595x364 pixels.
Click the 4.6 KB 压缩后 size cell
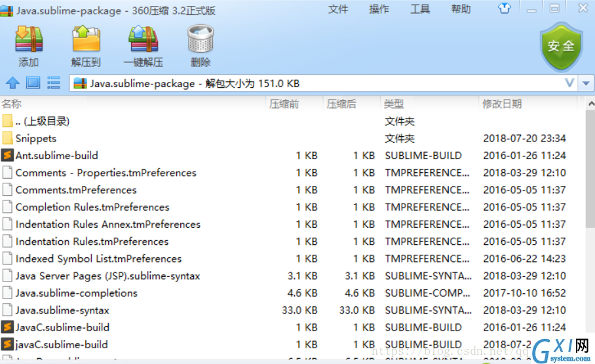pyautogui.click(x=360, y=293)
